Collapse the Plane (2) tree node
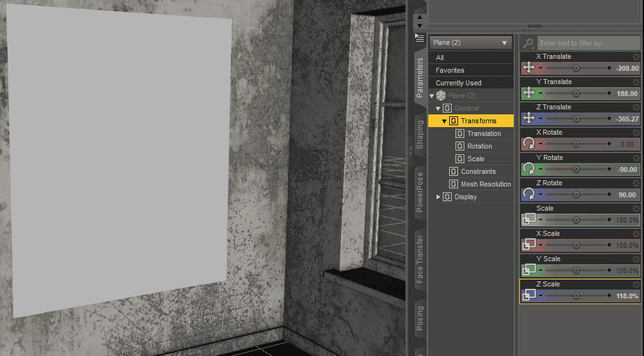Image resolution: width=644 pixels, height=356 pixels. coord(431,95)
